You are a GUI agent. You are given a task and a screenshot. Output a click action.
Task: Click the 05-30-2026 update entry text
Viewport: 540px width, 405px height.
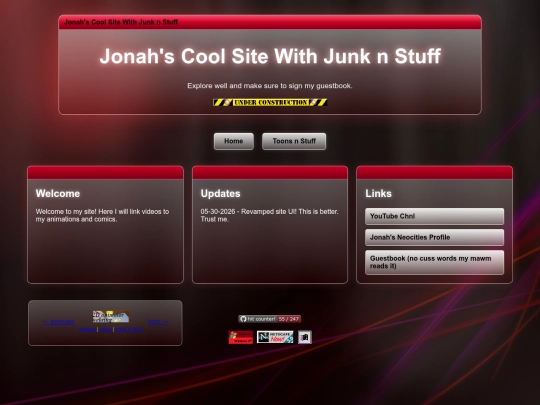[269, 215]
